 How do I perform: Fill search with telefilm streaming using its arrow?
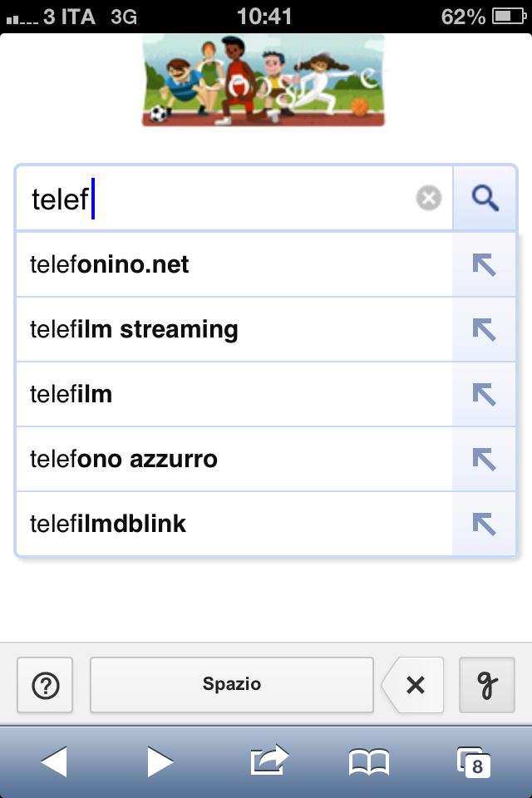pos(484,330)
